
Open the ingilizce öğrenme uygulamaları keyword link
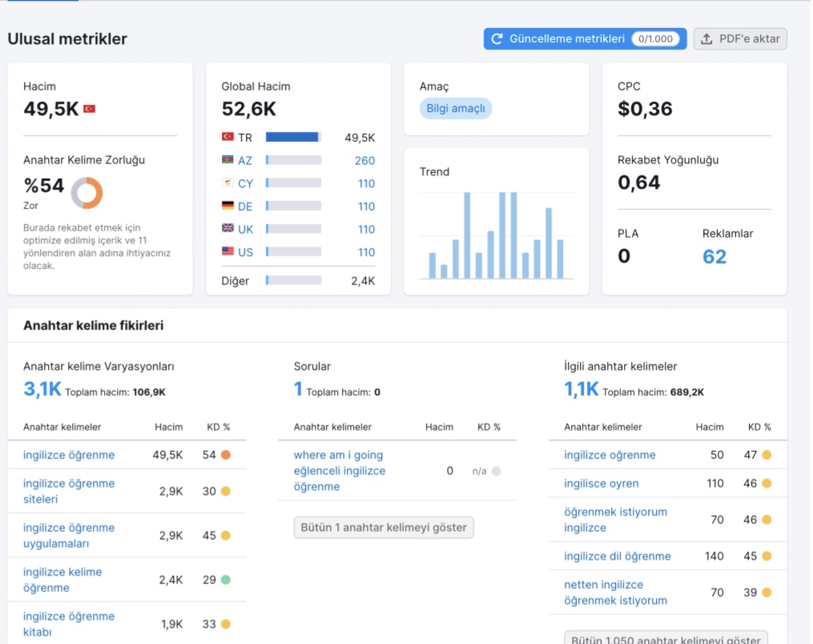(x=69, y=536)
